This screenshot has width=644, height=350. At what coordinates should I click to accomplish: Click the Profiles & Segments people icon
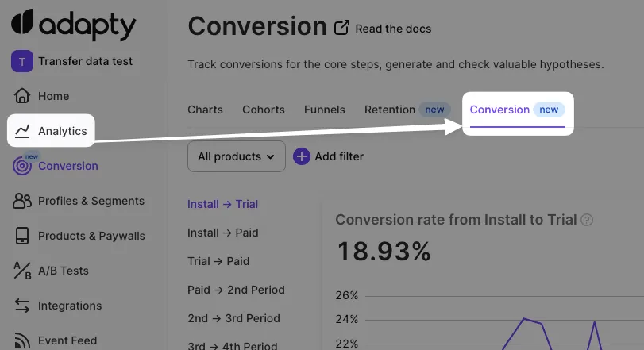(23, 202)
